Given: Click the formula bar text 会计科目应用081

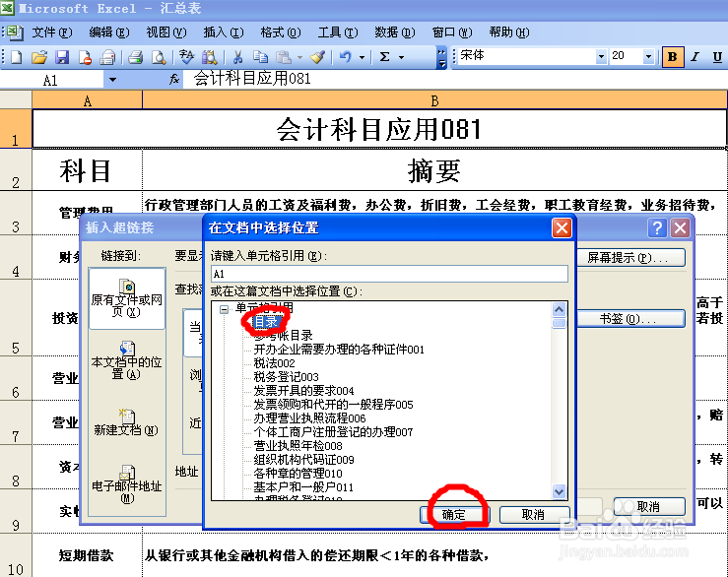Looking at the screenshot, I should pyautogui.click(x=252, y=79).
